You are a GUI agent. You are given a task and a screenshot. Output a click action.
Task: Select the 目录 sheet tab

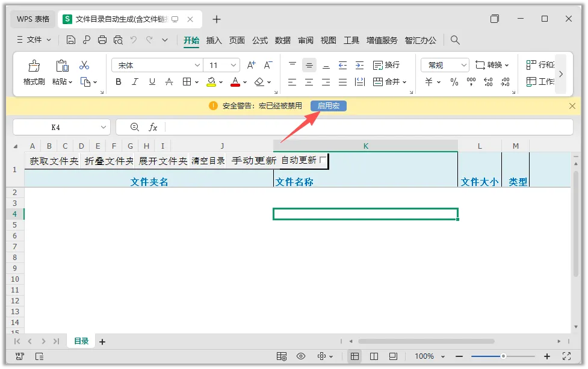pos(81,341)
